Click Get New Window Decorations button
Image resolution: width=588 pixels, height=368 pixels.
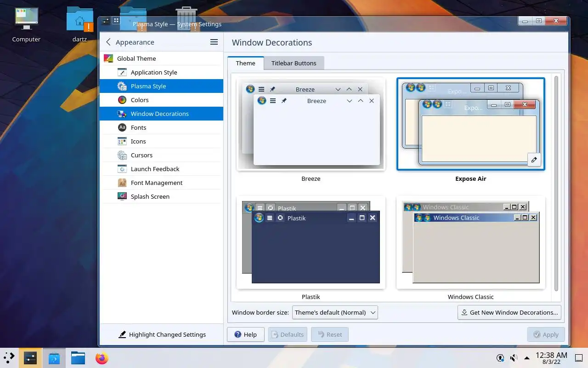click(x=509, y=312)
